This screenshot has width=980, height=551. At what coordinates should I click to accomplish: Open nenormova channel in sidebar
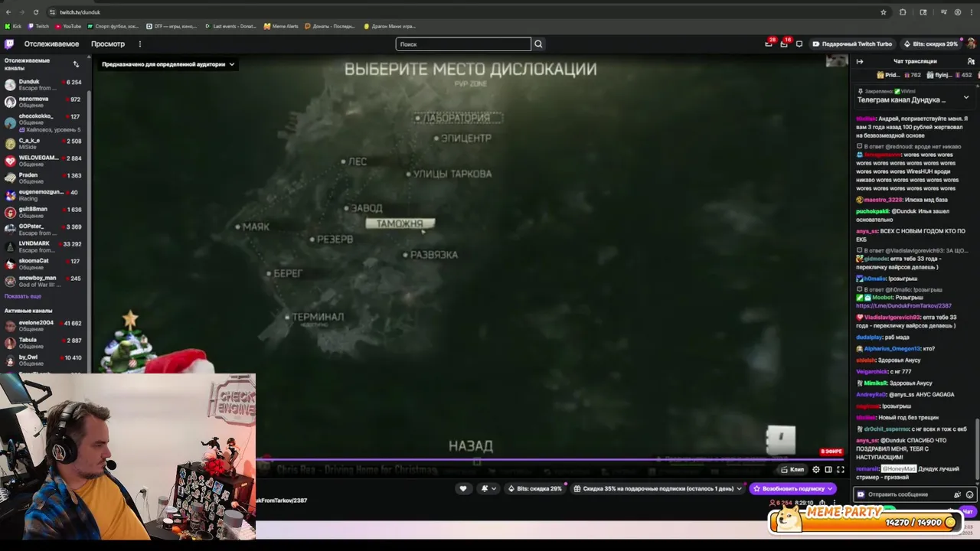pos(45,102)
